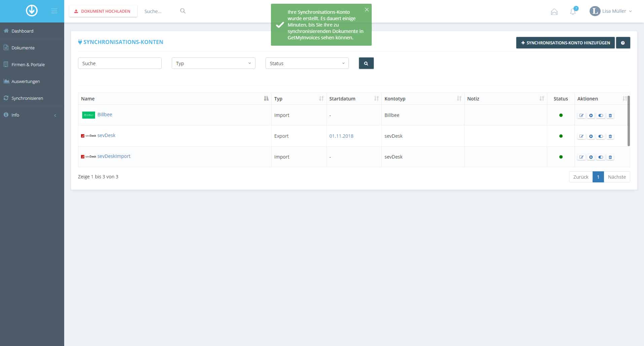Viewport: 644px width, 346px height.
Task: Open the inbox envelope icon
Action: pyautogui.click(x=554, y=12)
